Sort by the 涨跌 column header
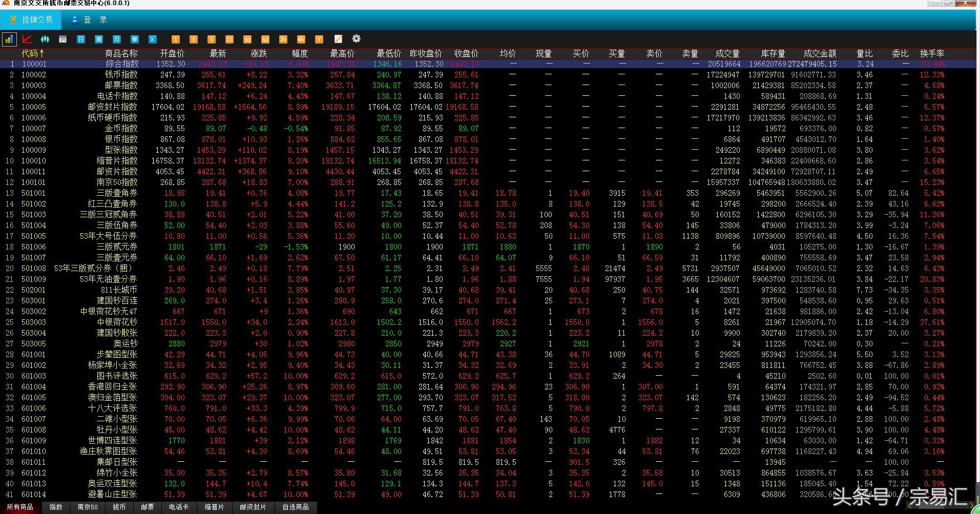 [259, 53]
